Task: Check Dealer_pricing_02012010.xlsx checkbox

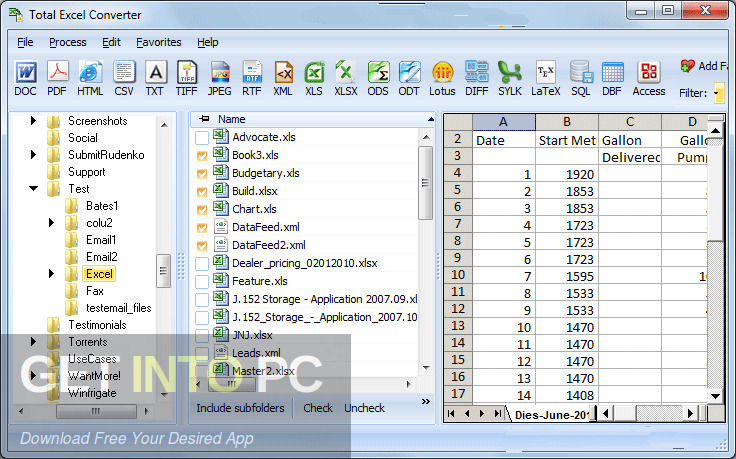Action: (202, 264)
